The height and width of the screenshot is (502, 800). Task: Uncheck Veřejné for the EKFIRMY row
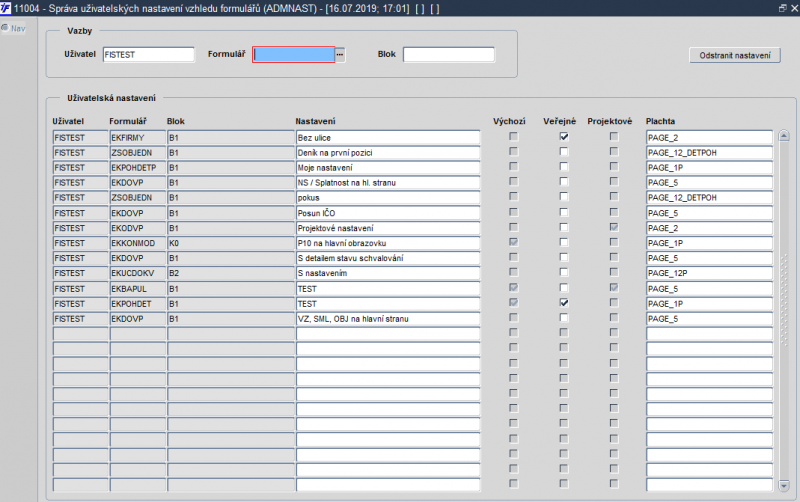coord(564,137)
